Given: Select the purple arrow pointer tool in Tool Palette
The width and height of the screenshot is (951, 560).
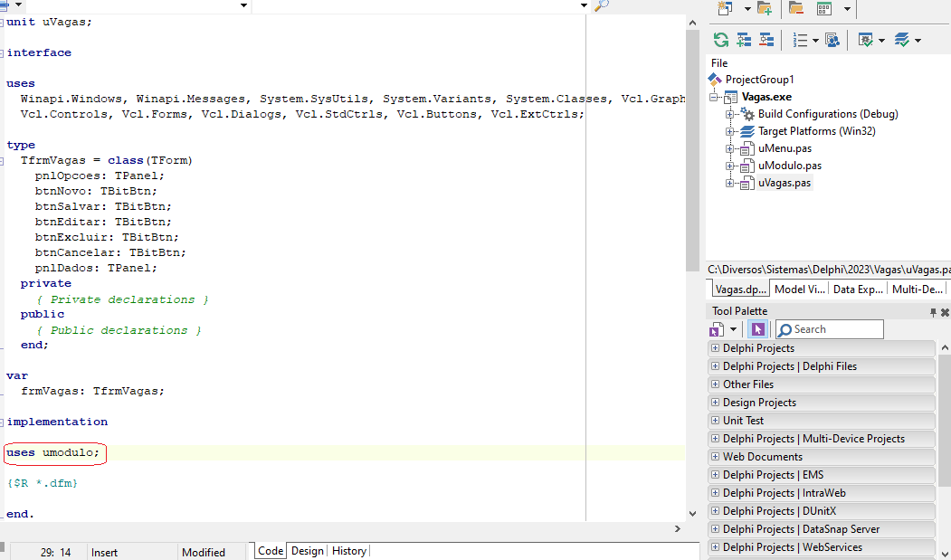Looking at the screenshot, I should click(x=757, y=329).
